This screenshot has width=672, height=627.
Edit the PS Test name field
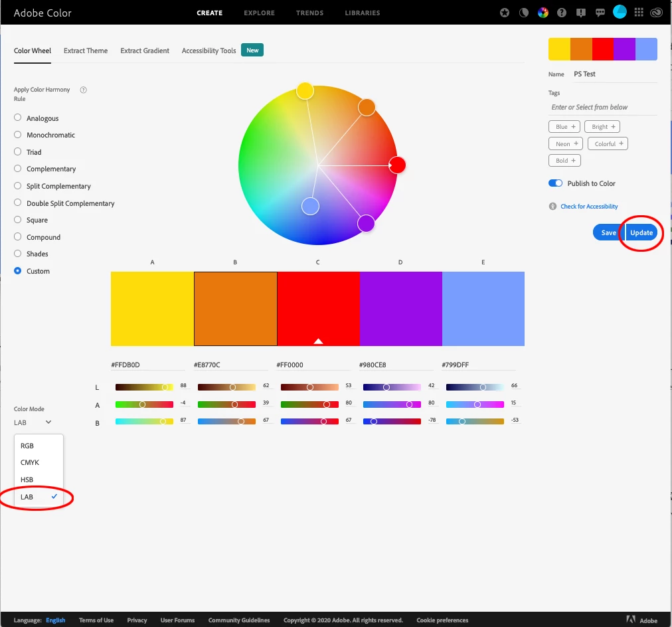coord(615,74)
